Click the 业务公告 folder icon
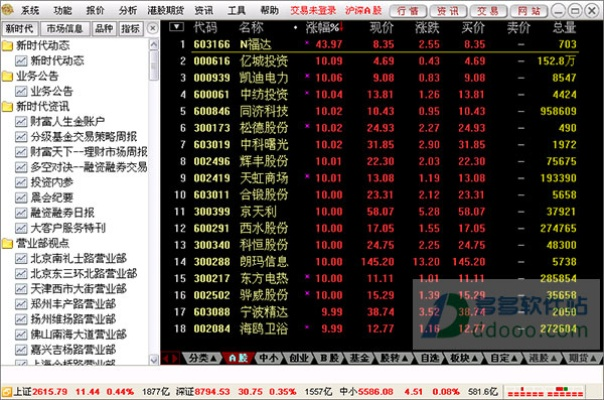The image size is (604, 400). point(8,75)
